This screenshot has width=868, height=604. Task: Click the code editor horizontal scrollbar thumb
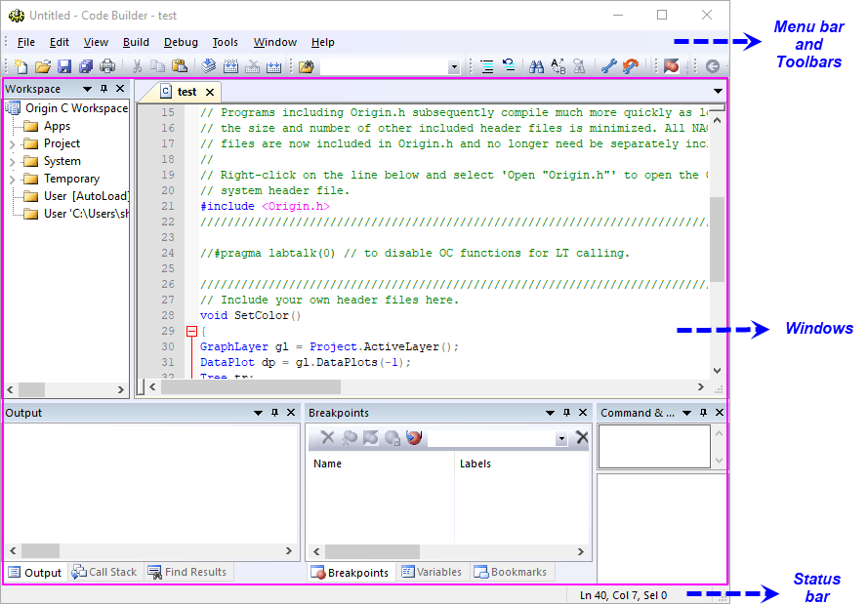point(251,387)
